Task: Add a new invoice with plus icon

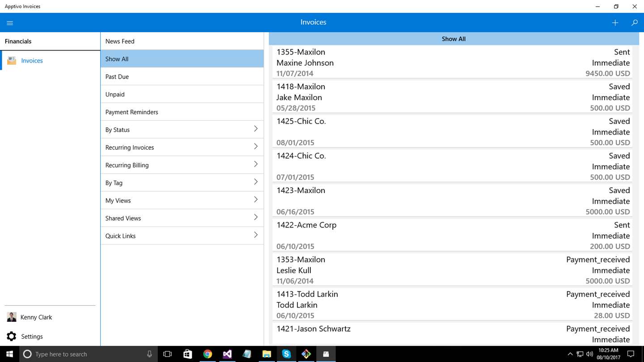Action: [x=615, y=23]
